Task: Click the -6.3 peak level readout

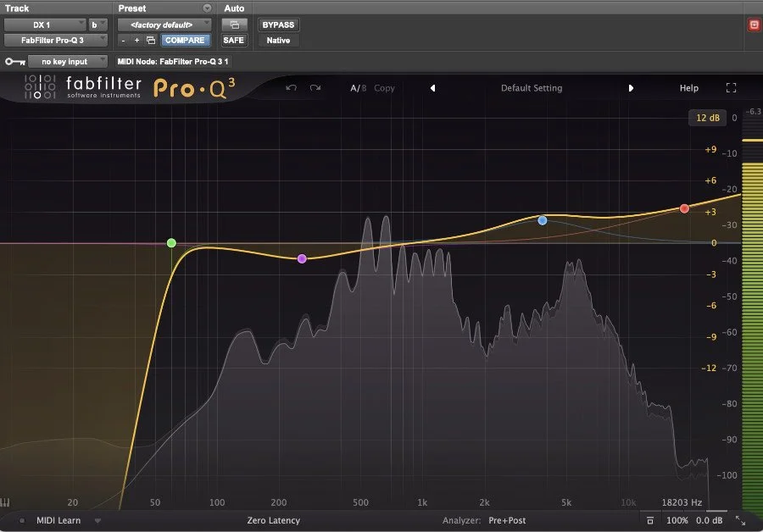Action: click(x=754, y=111)
